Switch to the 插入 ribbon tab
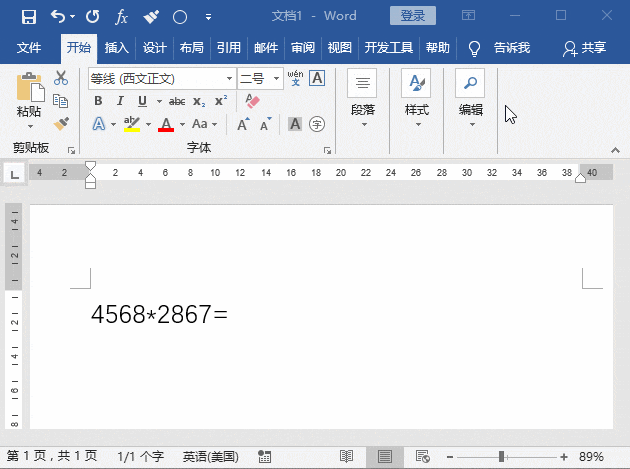 (117, 48)
